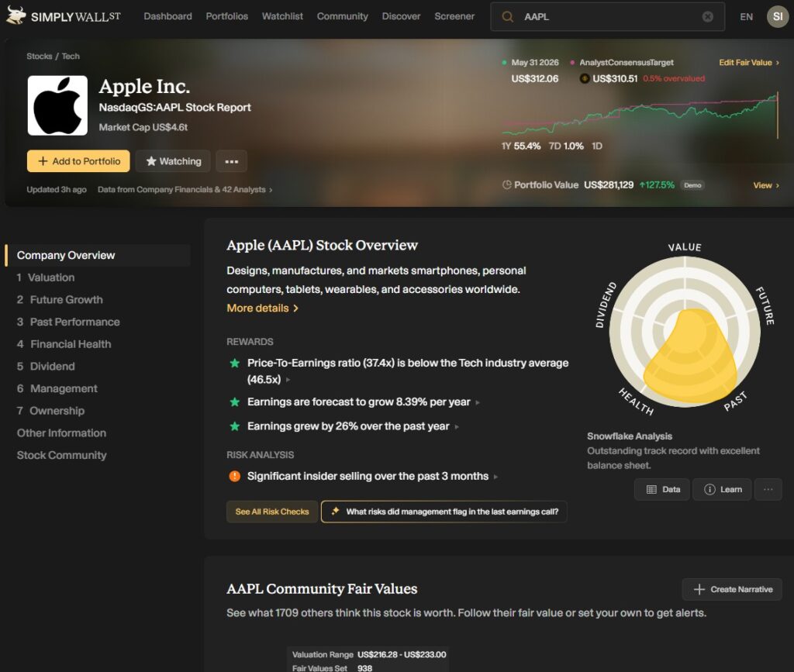Image resolution: width=794 pixels, height=672 pixels.
Task: Open the Portfolios nav item
Action: click(x=227, y=16)
